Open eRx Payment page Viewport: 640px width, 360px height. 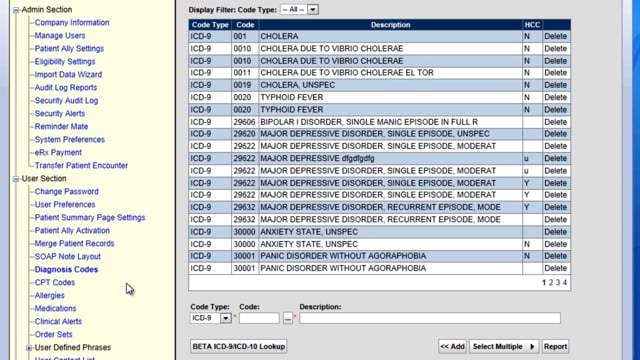point(58,153)
